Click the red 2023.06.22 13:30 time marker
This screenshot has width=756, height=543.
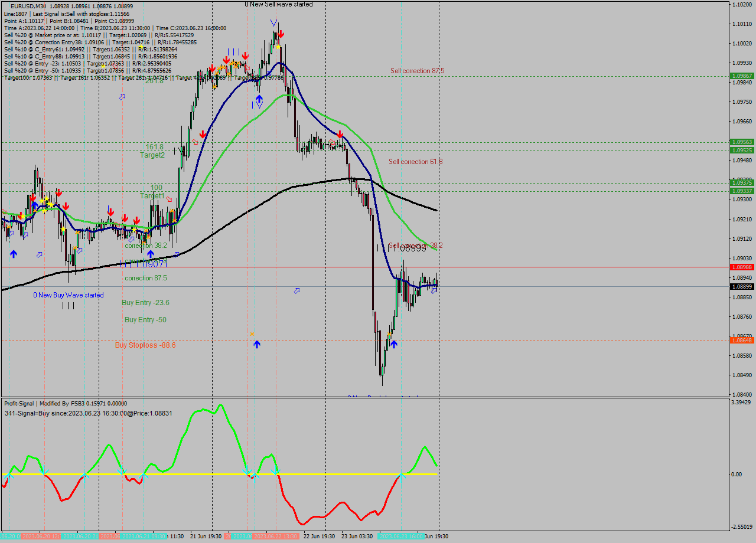tap(275, 537)
